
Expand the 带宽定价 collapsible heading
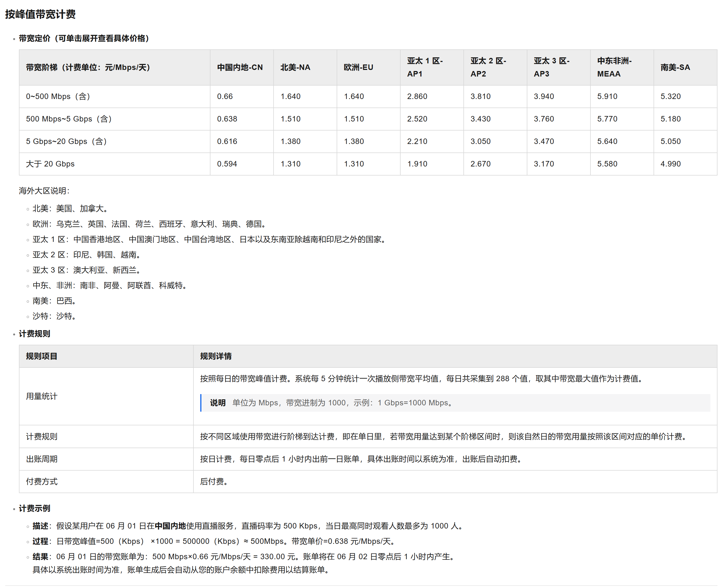click(x=84, y=38)
